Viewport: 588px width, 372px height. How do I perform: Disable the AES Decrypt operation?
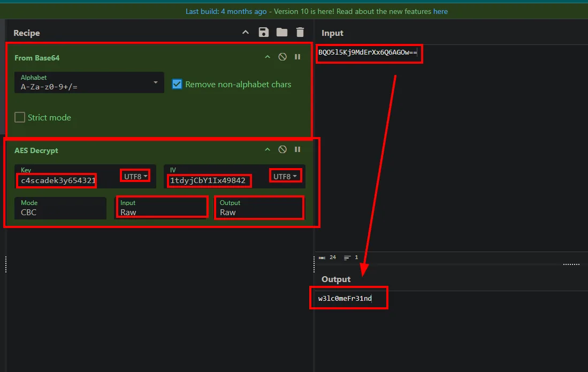(x=282, y=149)
